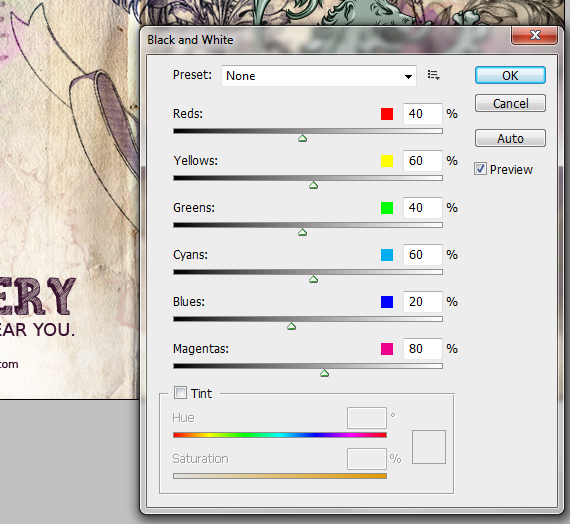The height and width of the screenshot is (524, 570).
Task: Click the Blues color swatch
Action: click(x=387, y=302)
